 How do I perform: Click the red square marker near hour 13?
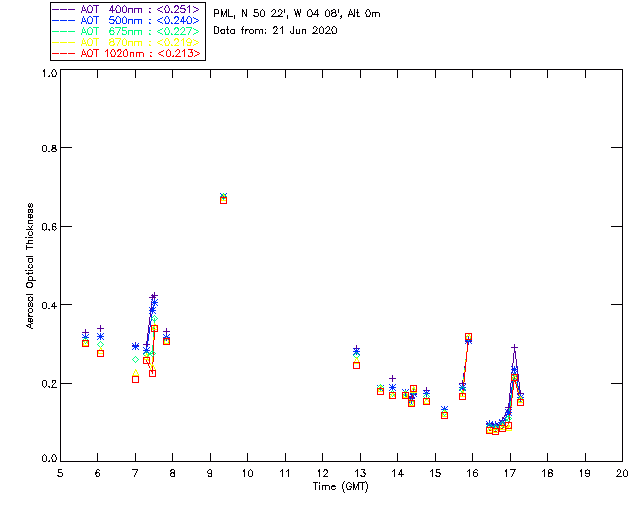[x=356, y=365]
